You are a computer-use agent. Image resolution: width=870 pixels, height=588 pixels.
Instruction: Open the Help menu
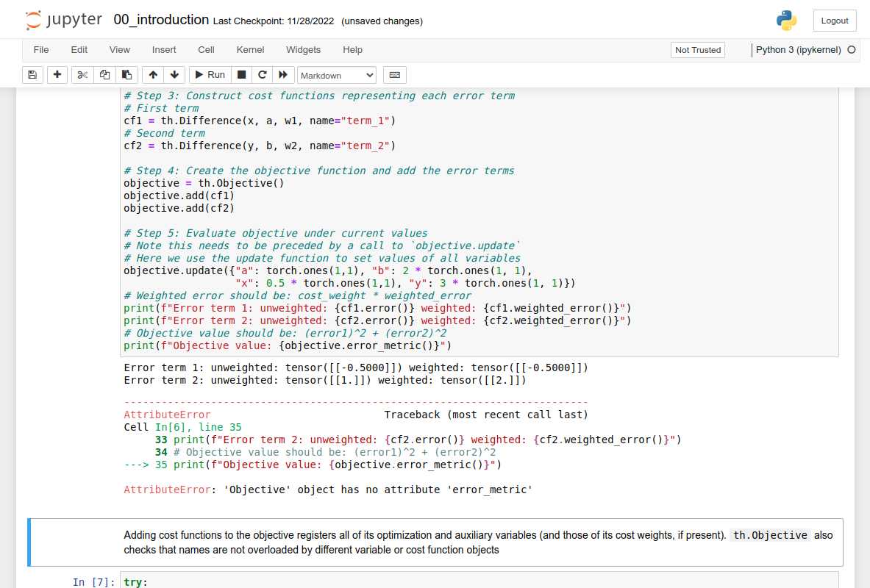(x=352, y=49)
